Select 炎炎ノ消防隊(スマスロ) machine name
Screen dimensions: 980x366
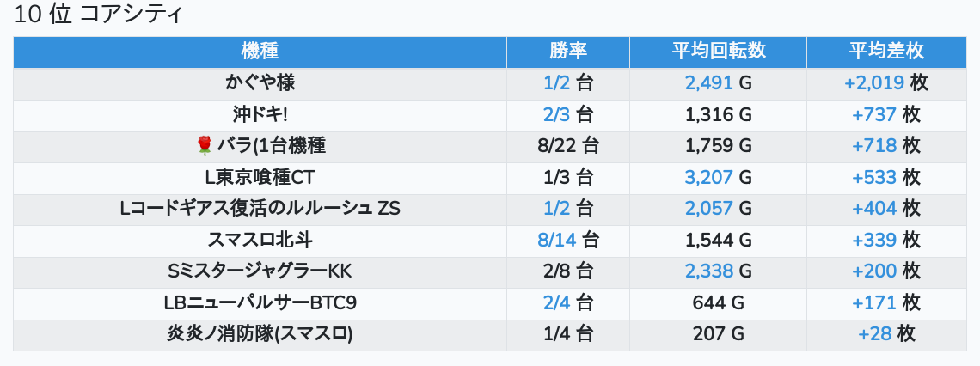click(260, 334)
